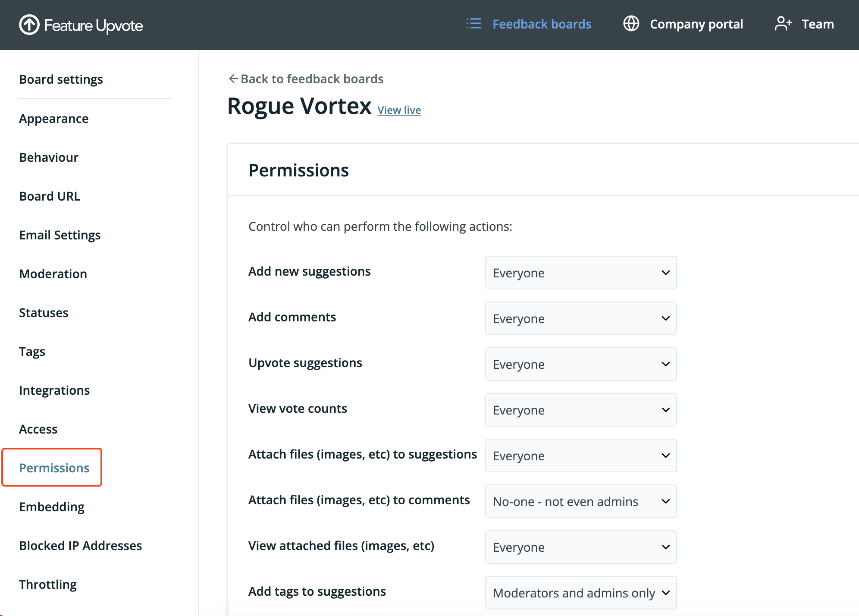The image size is (859, 616).
Task: Click the Company portal globe icon
Action: [x=631, y=24]
